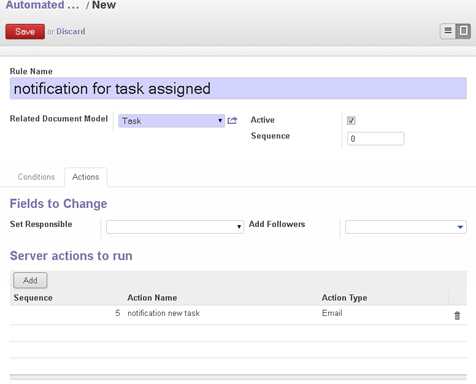This screenshot has width=476, height=384.
Task: Focus the Rule Name field
Action: (238, 89)
